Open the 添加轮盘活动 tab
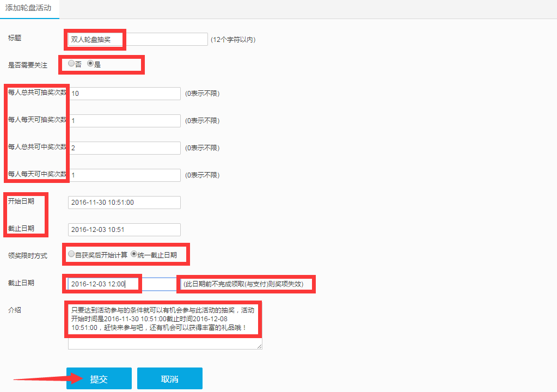Image resolution: width=557 pixels, height=392 pixels. click(x=28, y=9)
